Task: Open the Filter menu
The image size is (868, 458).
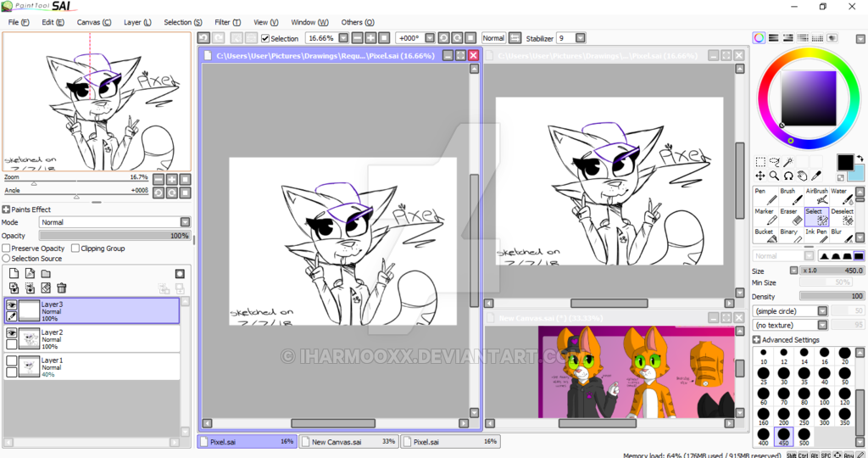Action: [227, 22]
